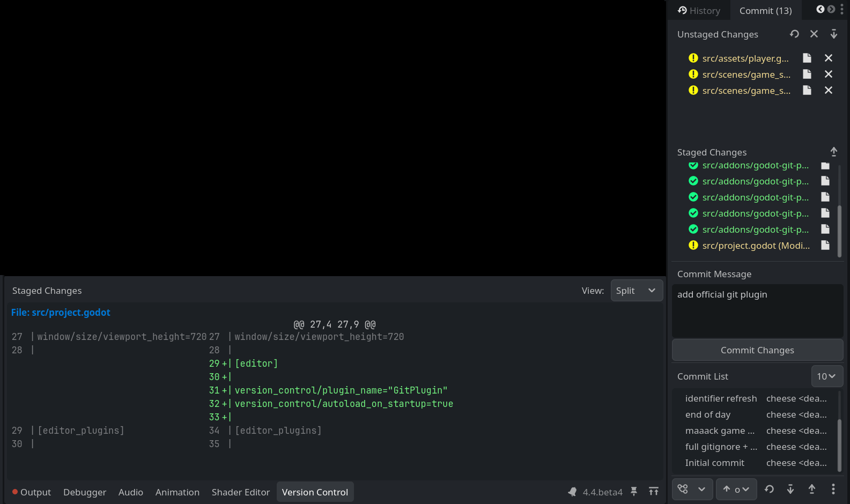Open the three-dot menu in the bottom toolbar
850x504 pixels.
[833, 489]
